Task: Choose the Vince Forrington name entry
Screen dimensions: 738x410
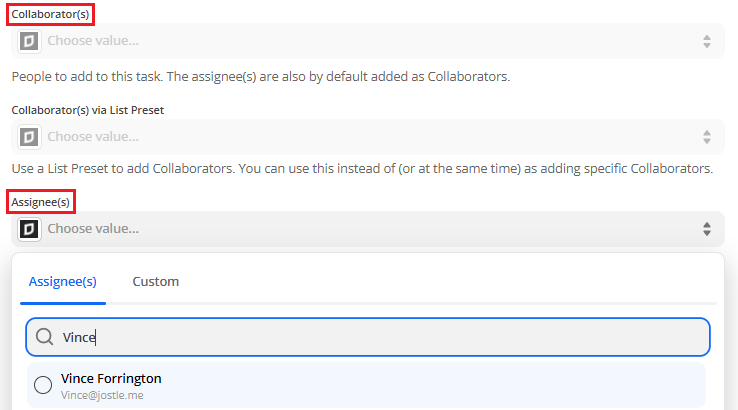Action: (111, 378)
